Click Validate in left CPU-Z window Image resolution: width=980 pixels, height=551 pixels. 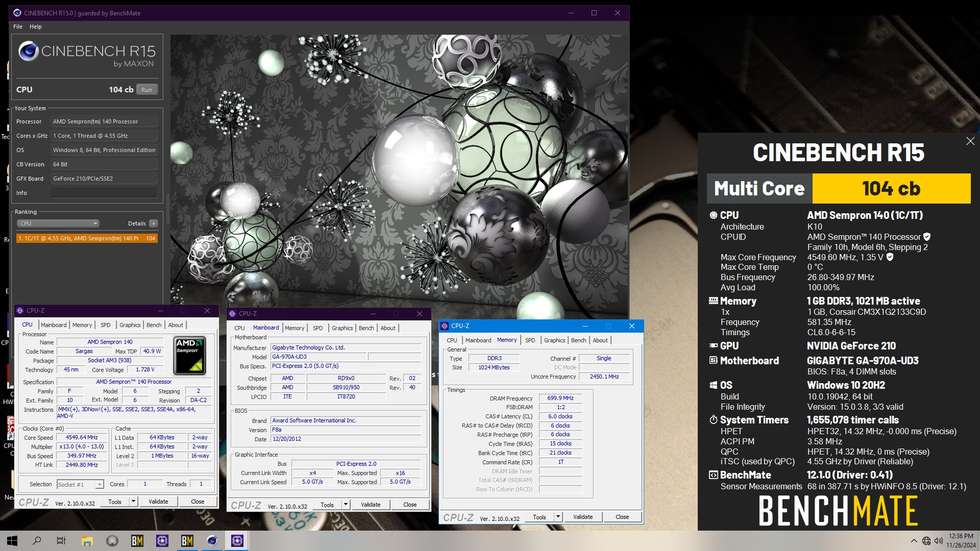(158, 502)
